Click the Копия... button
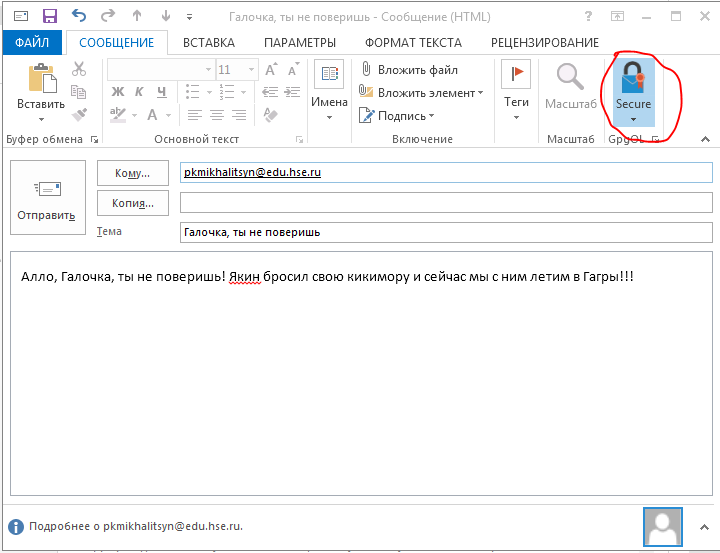 tap(133, 203)
